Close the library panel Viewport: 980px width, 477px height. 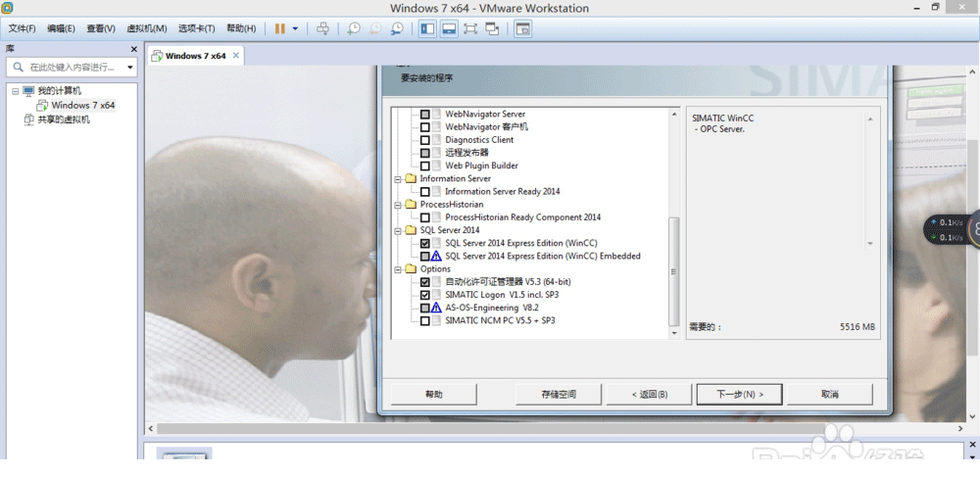133,49
